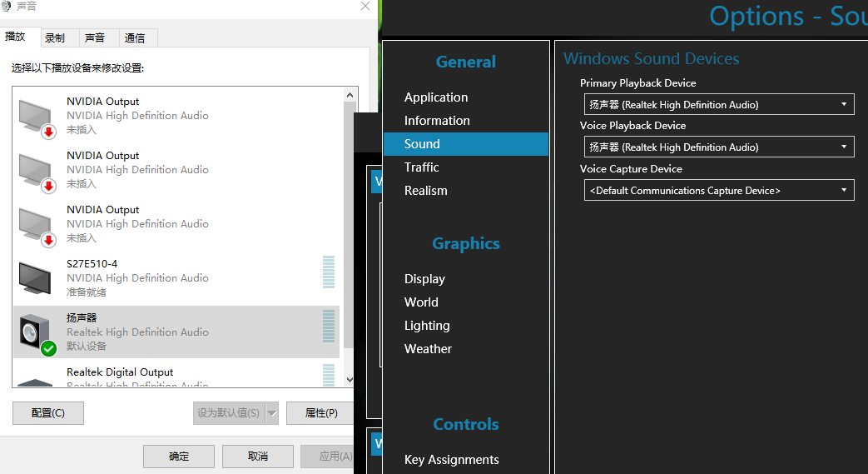Switch to the 录制 tab

coord(55,37)
